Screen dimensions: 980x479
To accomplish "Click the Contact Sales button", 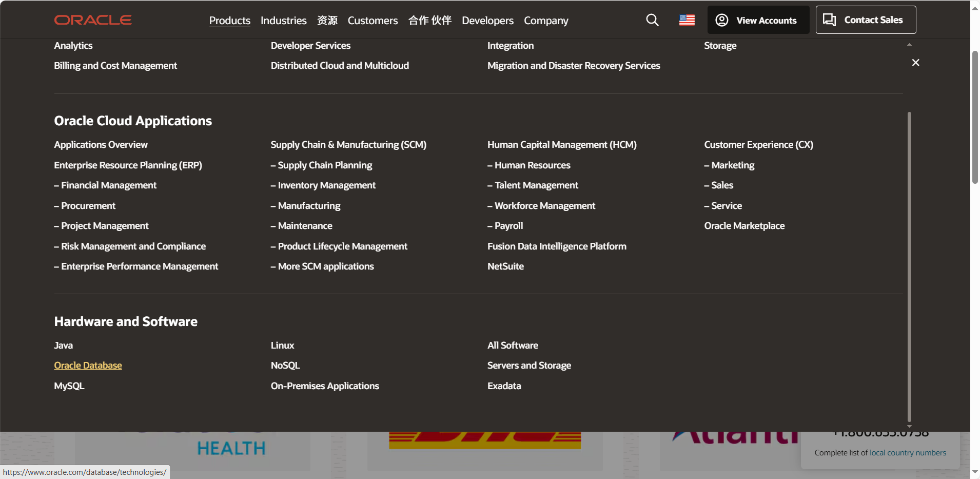I will [x=866, y=20].
